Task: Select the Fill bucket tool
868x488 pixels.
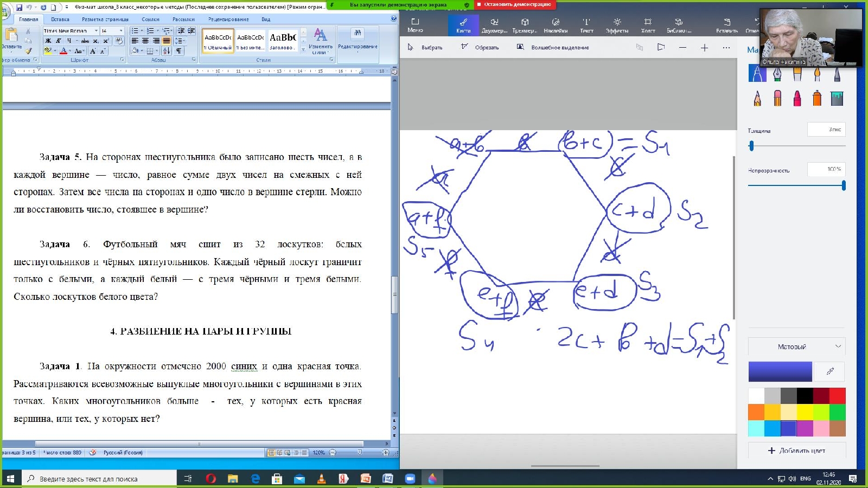Action: pos(837,98)
